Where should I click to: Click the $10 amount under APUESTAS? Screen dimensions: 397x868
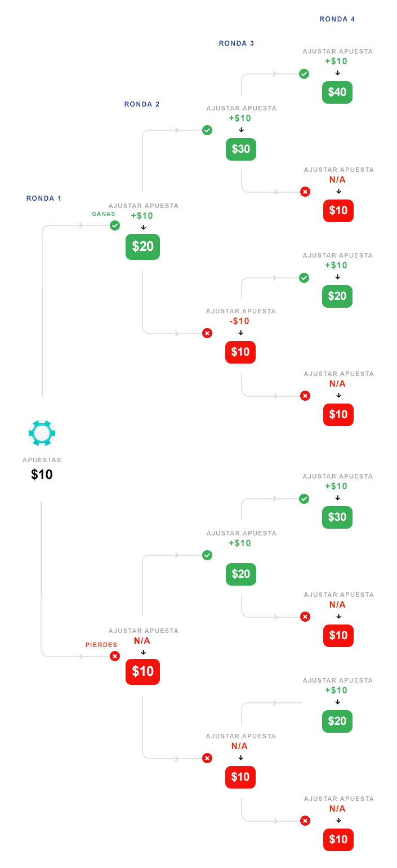point(42,475)
